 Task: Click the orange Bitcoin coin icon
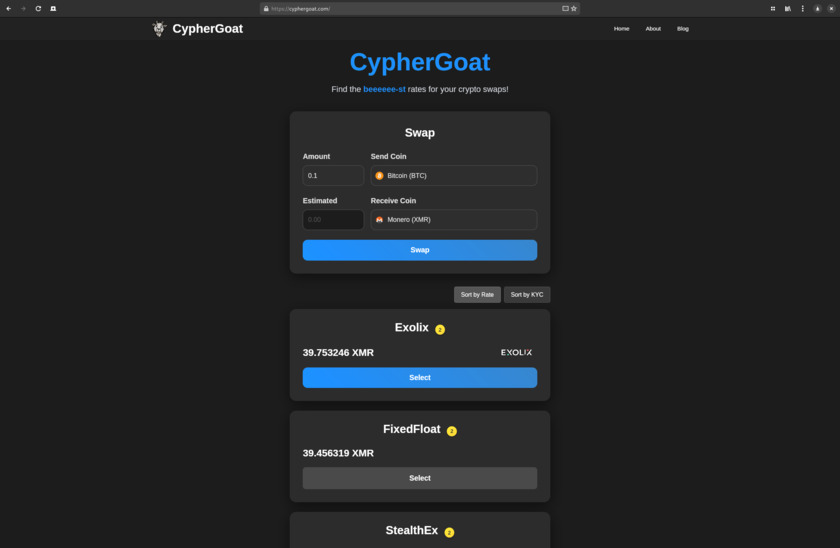tap(379, 176)
